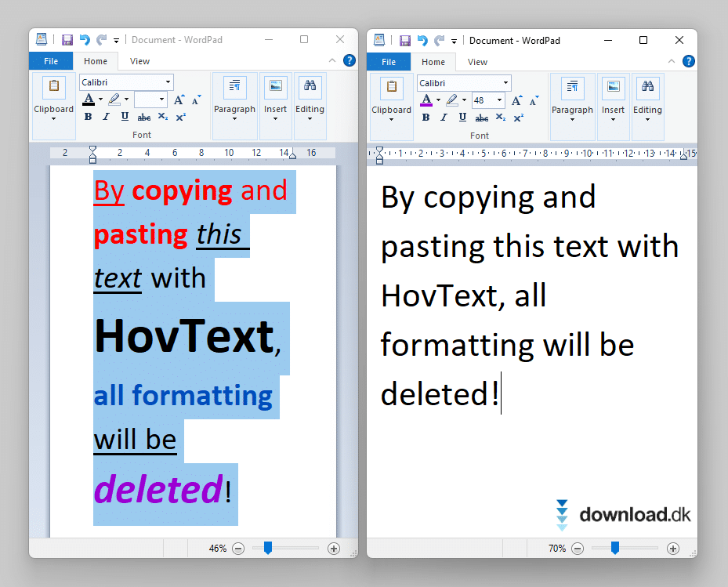Viewport: 728px width, 587px height.
Task: Toggle Superscript in right WordPad window
Action: [519, 118]
